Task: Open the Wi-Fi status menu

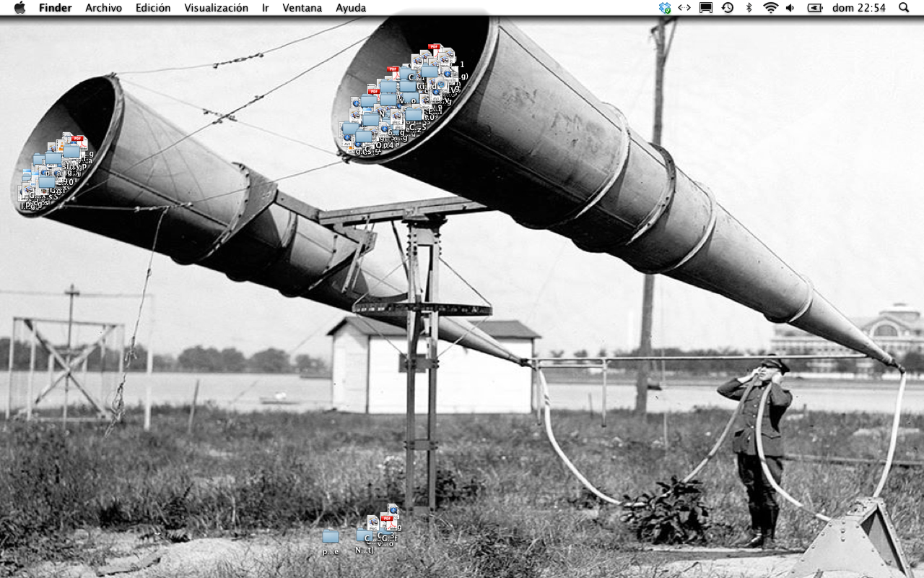Action: pos(770,8)
